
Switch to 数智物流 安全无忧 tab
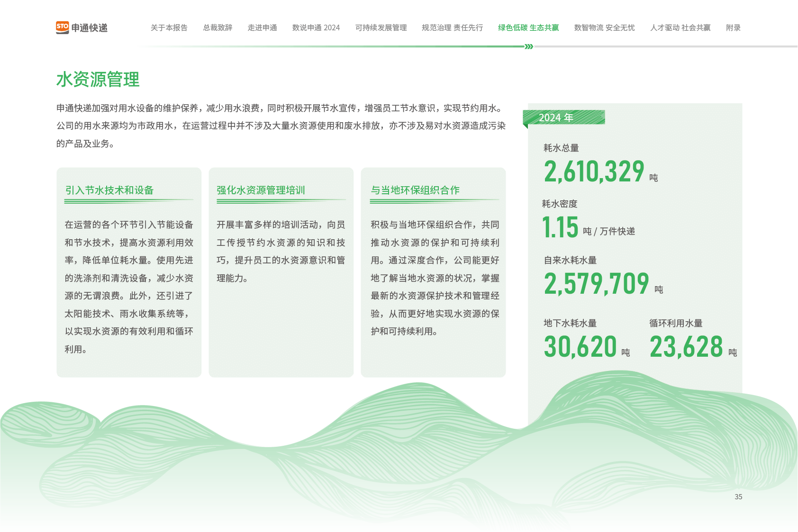click(x=604, y=27)
